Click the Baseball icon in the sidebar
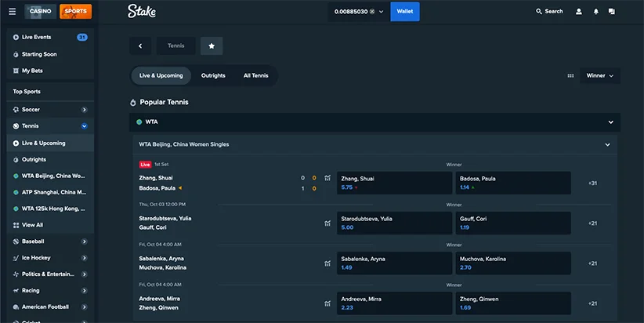Image resolution: width=644 pixels, height=323 pixels. point(16,241)
